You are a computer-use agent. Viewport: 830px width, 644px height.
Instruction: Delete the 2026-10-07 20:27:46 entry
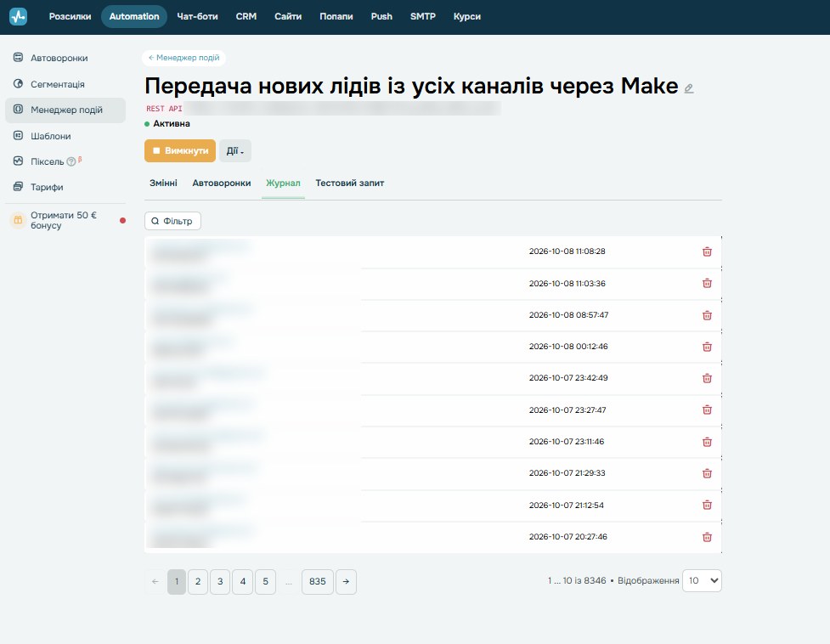point(707,537)
